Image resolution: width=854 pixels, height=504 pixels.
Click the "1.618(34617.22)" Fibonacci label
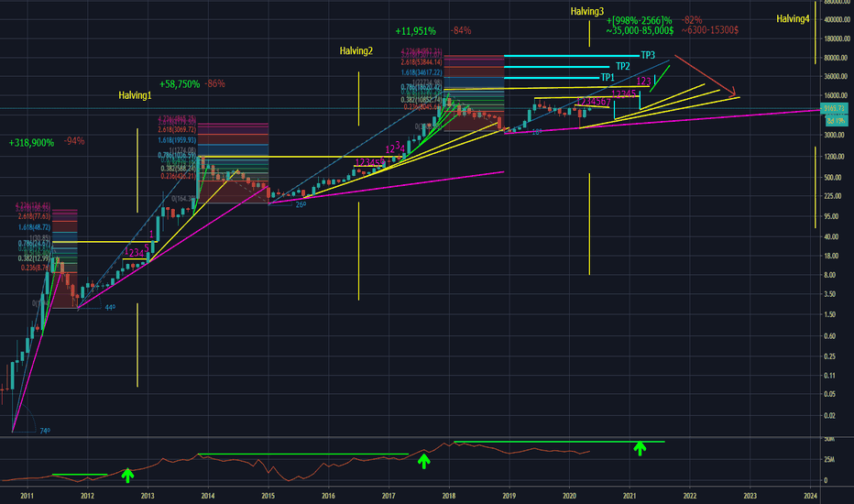422,72
